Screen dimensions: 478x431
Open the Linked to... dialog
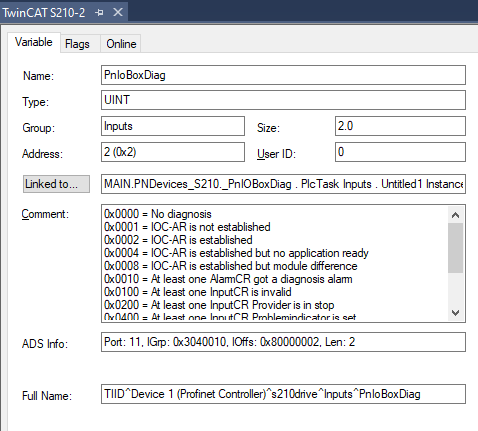pos(56,184)
